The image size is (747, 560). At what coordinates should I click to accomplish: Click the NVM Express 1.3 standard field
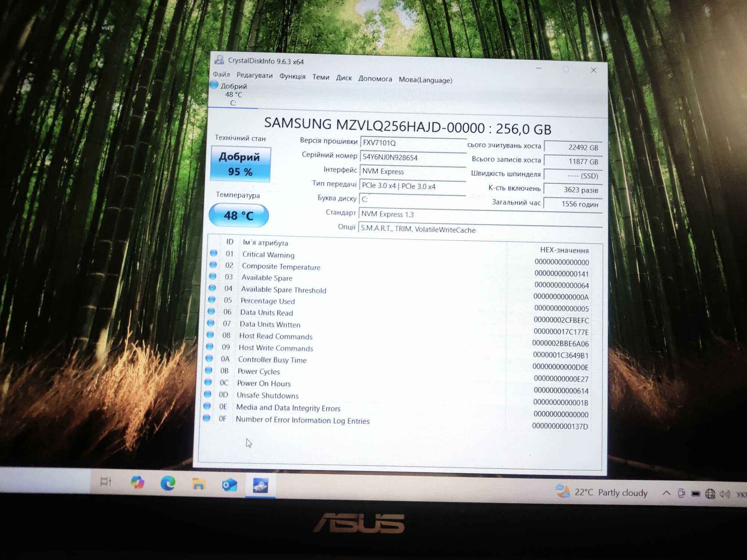tap(480, 215)
